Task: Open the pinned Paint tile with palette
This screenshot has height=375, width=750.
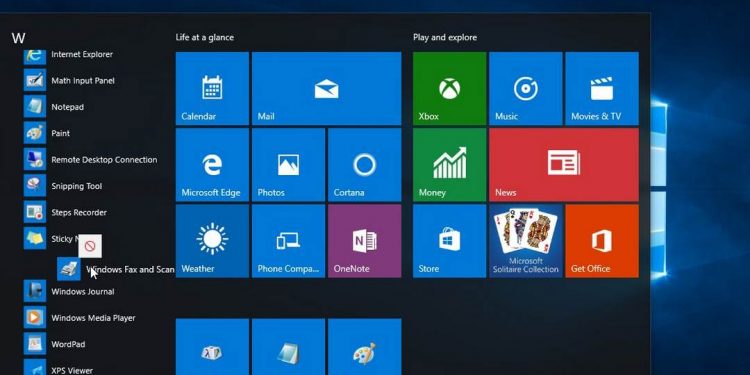Action: tap(364, 347)
